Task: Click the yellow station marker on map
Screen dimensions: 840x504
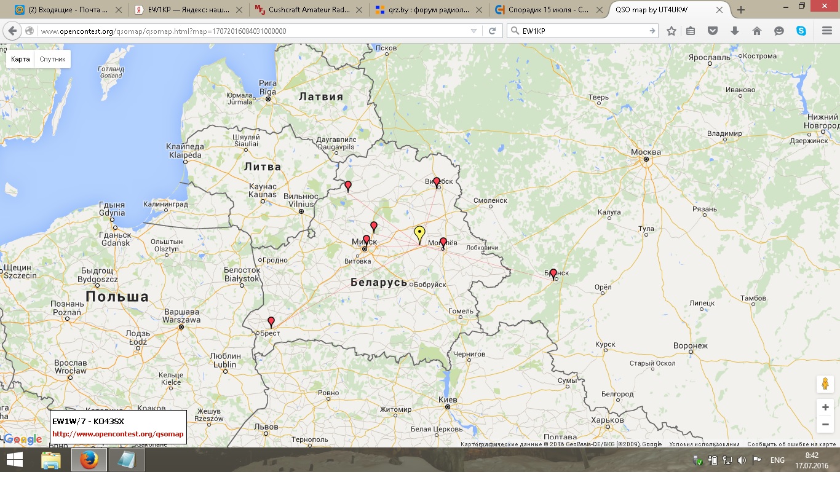Action: [419, 234]
